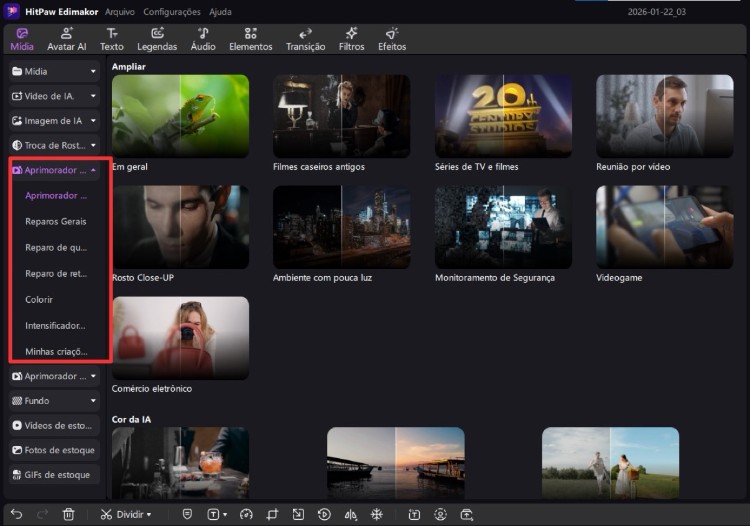The image size is (750, 526).
Task: Select the Efeitos tab
Action: pos(392,39)
